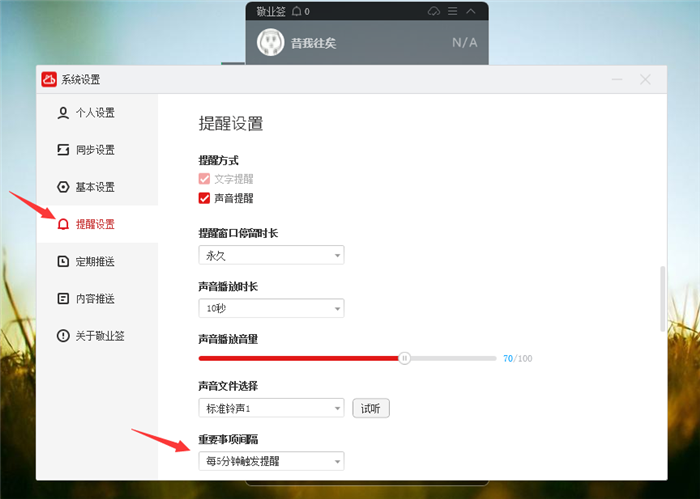Click the user avatar in 敬业签 widget
The width and height of the screenshot is (700, 499).
271,42
